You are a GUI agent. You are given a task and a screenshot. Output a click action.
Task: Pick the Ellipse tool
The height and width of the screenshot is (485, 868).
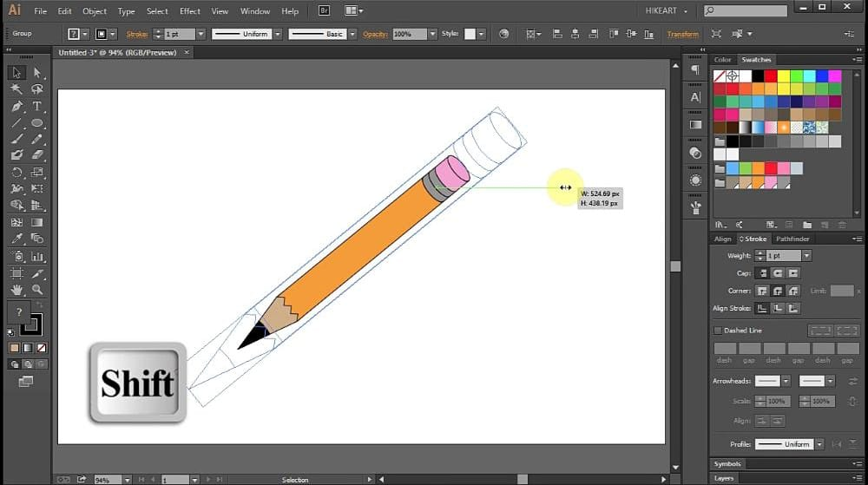[x=37, y=123]
